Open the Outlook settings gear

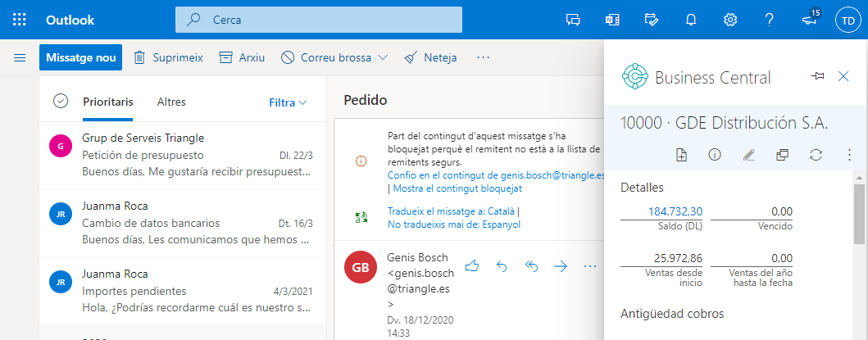(x=729, y=20)
